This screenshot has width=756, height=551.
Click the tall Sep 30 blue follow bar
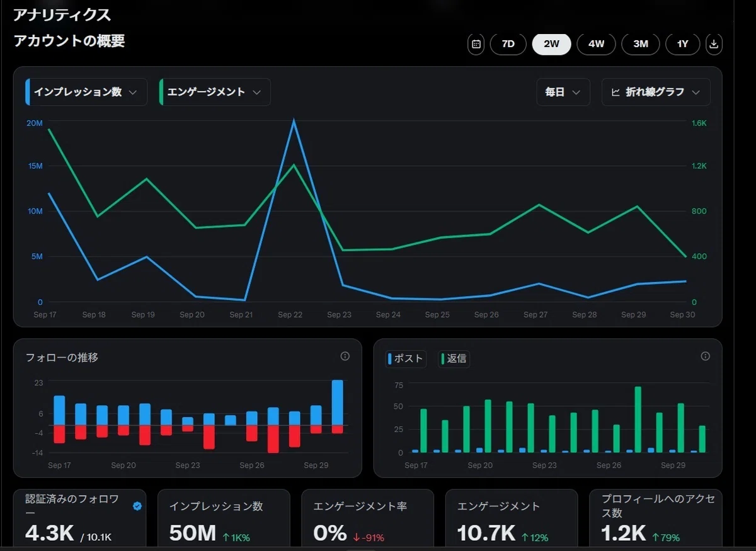coord(338,402)
